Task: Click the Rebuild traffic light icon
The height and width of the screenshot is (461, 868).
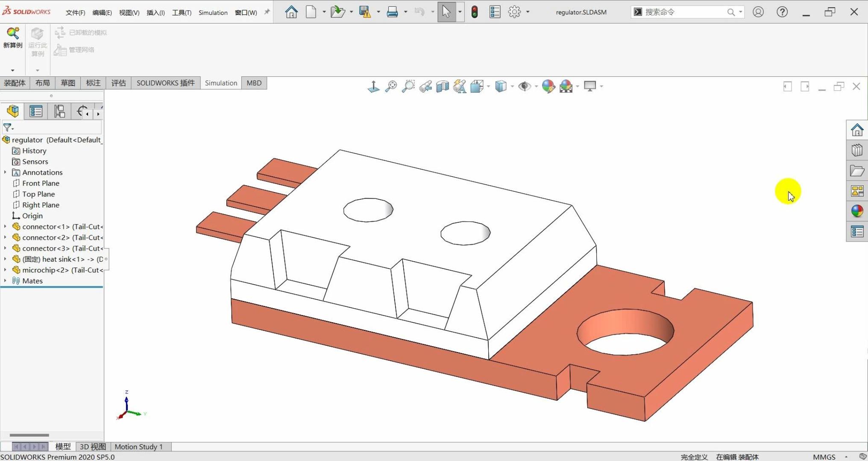Action: 475,12
